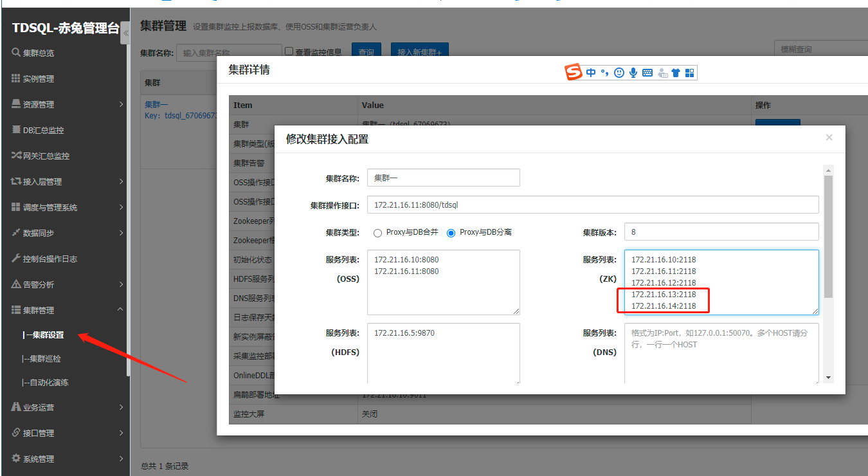Collapse the sidebar with double-chevron icon
This screenshot has height=476, width=868.
125,33
